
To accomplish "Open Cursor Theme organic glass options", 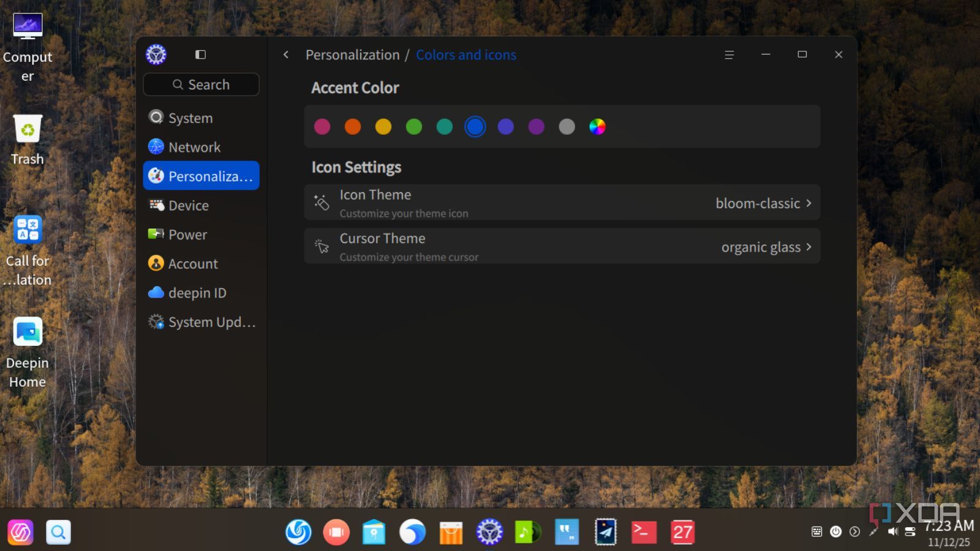I will [x=562, y=246].
